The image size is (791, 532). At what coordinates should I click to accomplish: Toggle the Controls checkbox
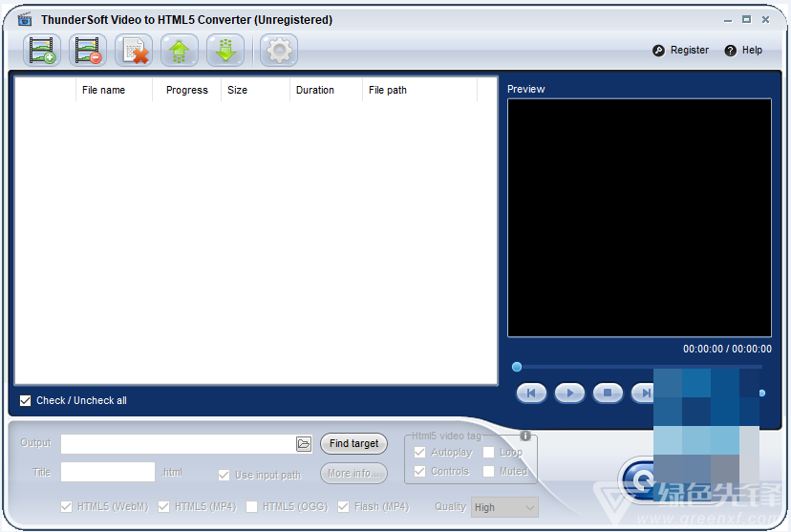(x=419, y=471)
